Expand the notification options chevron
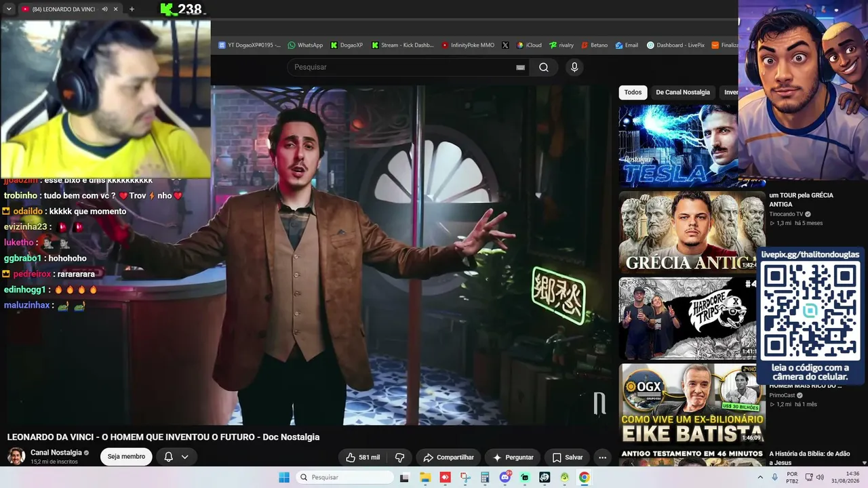 click(184, 457)
